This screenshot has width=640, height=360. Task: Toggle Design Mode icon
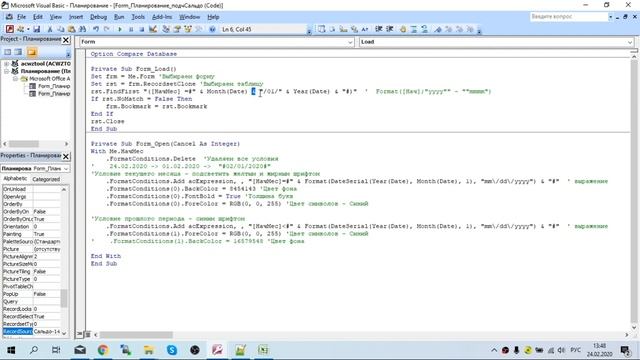click(x=153, y=29)
